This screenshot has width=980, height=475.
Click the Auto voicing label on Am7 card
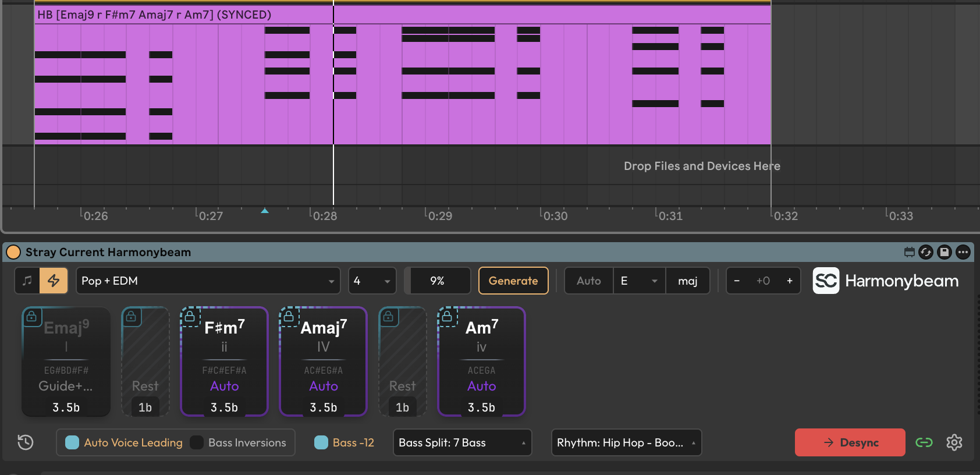(x=482, y=386)
